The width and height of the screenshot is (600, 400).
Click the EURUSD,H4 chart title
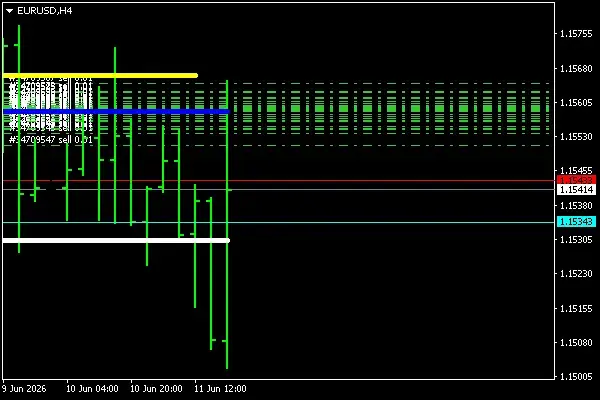coord(44,11)
